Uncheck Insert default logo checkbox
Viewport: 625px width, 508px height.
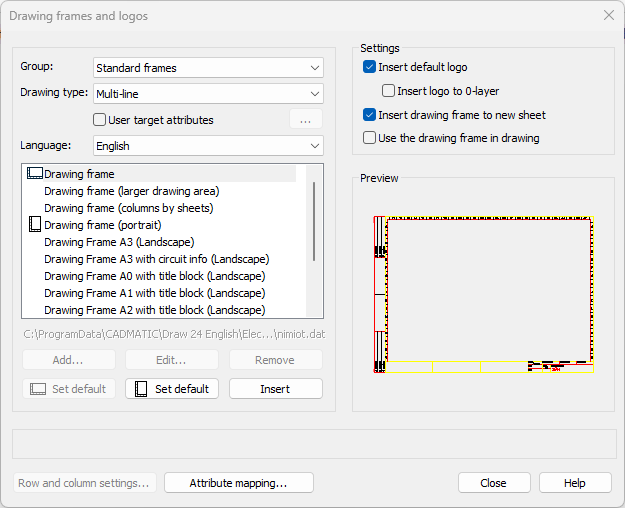pos(370,68)
